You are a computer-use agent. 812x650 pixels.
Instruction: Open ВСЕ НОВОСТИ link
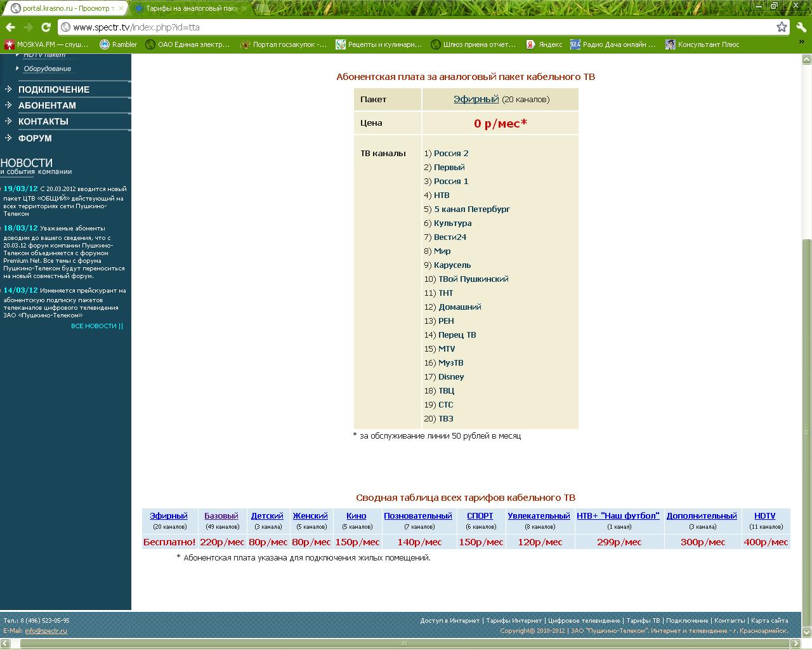(x=97, y=326)
